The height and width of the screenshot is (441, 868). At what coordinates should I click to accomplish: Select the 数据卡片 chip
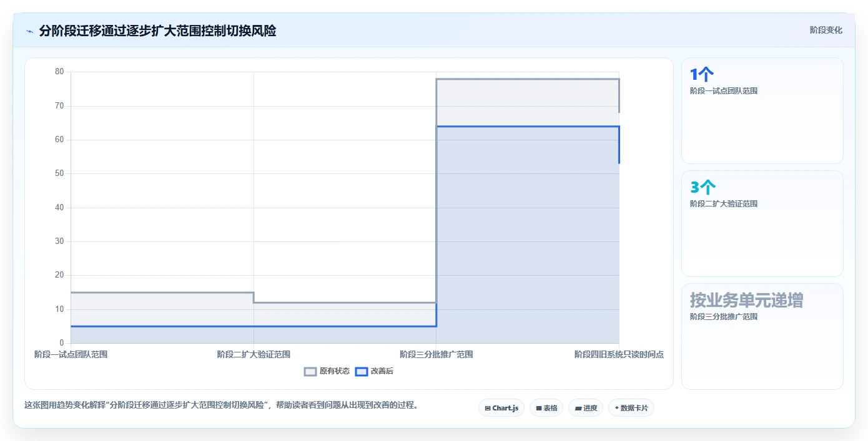[631, 408]
